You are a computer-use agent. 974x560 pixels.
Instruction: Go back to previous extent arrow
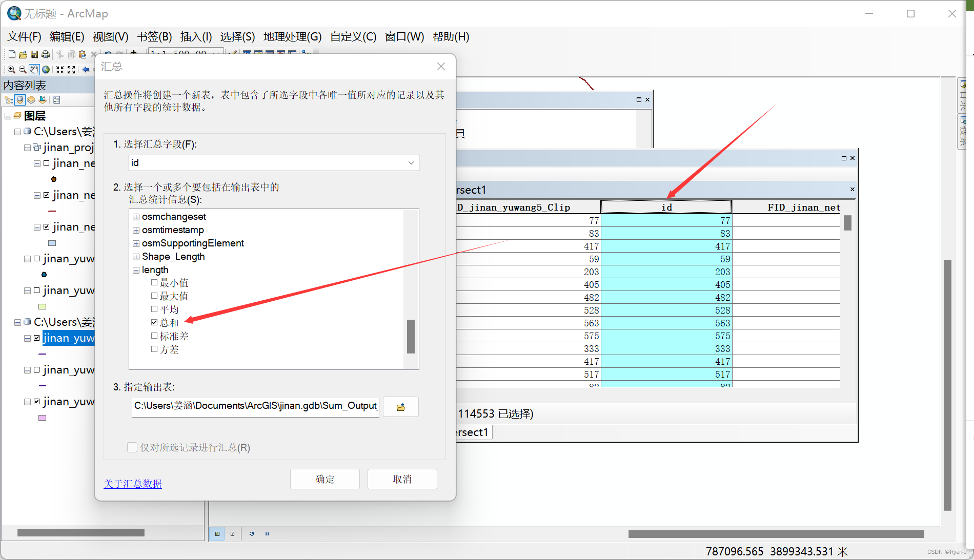(86, 69)
